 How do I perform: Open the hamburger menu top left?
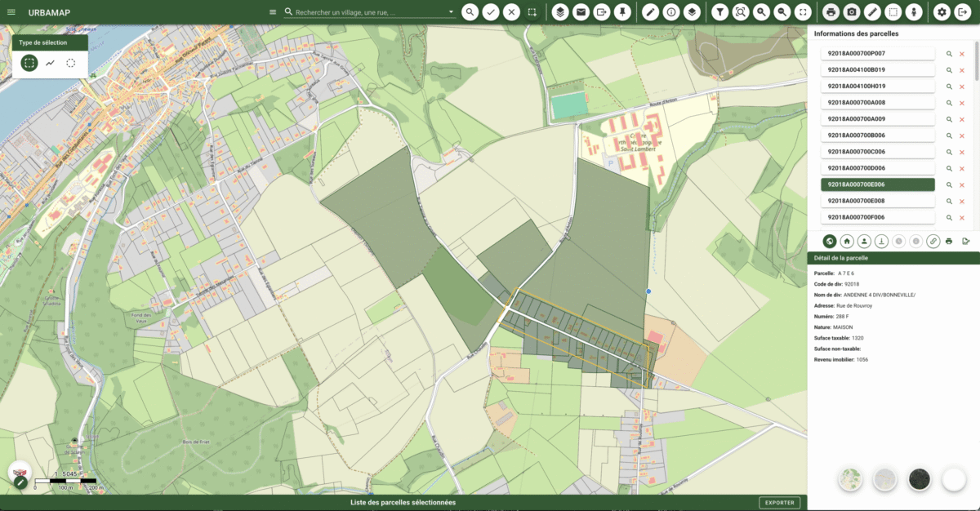pyautogui.click(x=11, y=11)
